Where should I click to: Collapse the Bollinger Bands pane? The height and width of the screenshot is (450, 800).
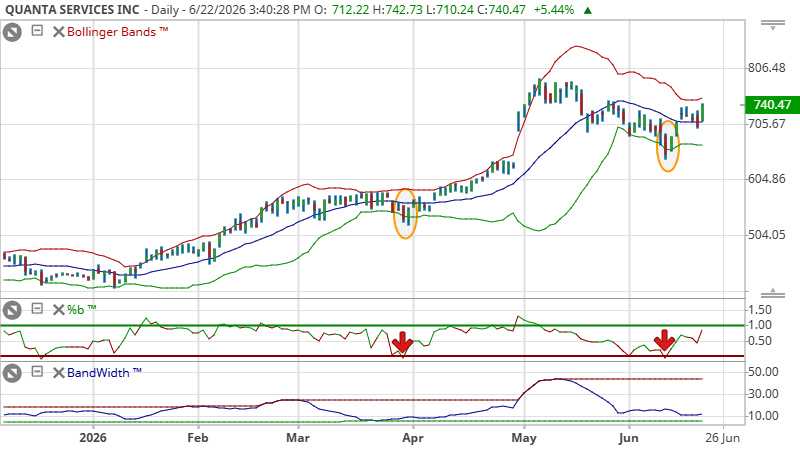tap(37, 31)
